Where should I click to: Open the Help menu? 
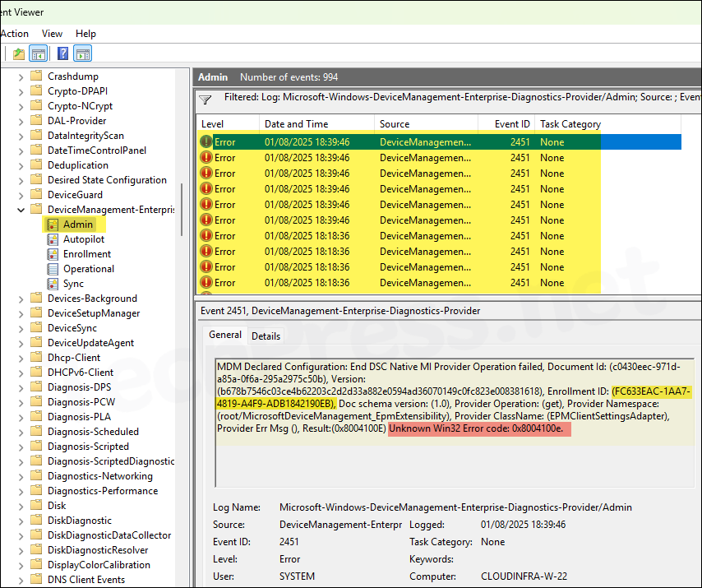coord(85,34)
